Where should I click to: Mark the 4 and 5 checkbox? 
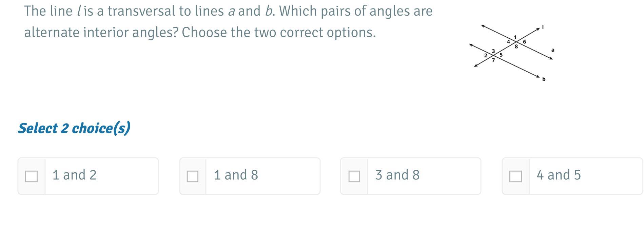click(515, 176)
